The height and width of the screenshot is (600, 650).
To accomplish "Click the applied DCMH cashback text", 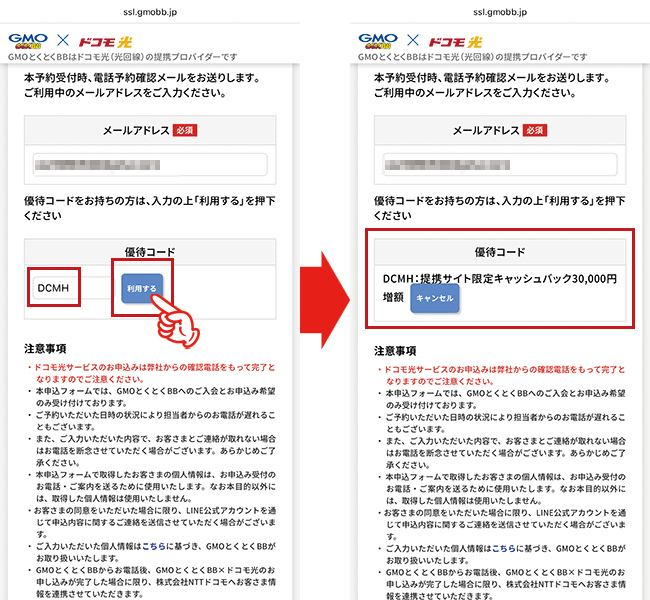I will 500,279.
